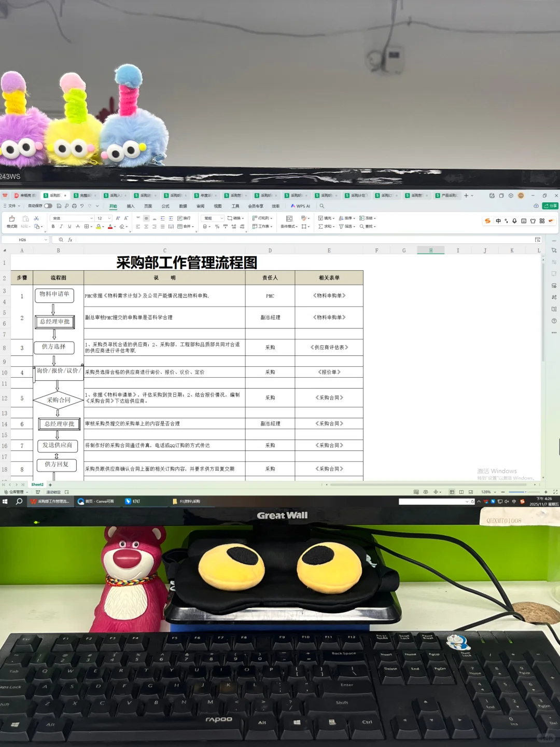Toggle bold formatting
The height and width of the screenshot is (747, 560).
point(53,226)
